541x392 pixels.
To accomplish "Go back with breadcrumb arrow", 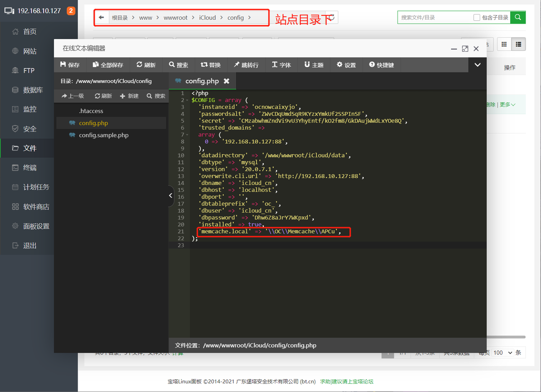I will pyautogui.click(x=101, y=18).
